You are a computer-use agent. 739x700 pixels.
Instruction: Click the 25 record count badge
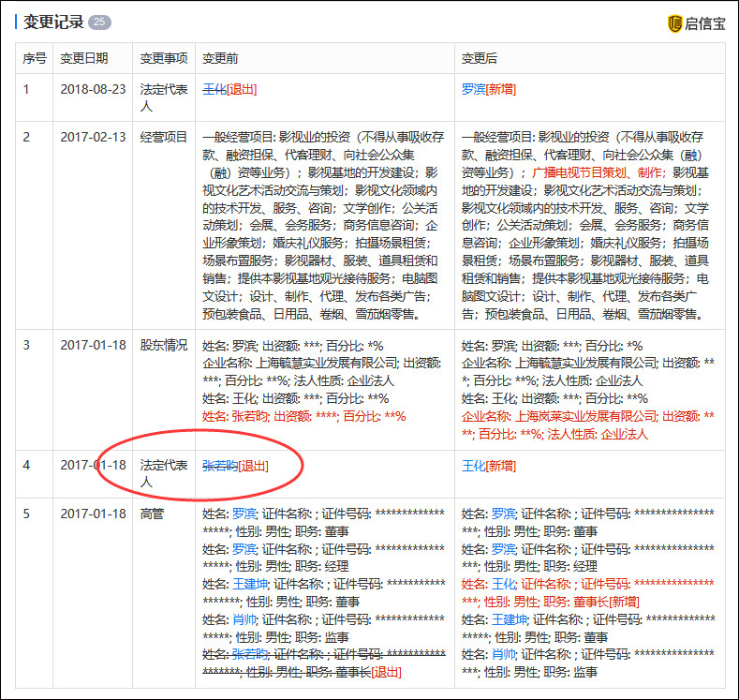(99, 22)
